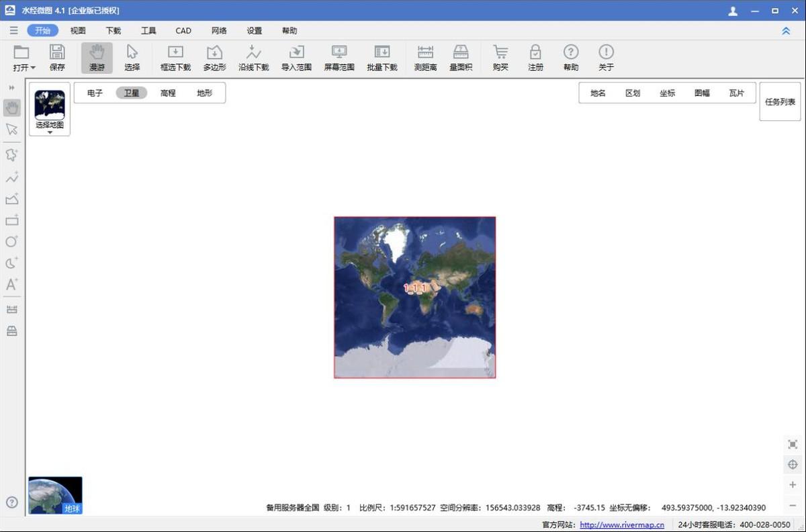Select the circle drawing tool in left sidebar
Screen dimensions: 806x532
click(x=11, y=242)
